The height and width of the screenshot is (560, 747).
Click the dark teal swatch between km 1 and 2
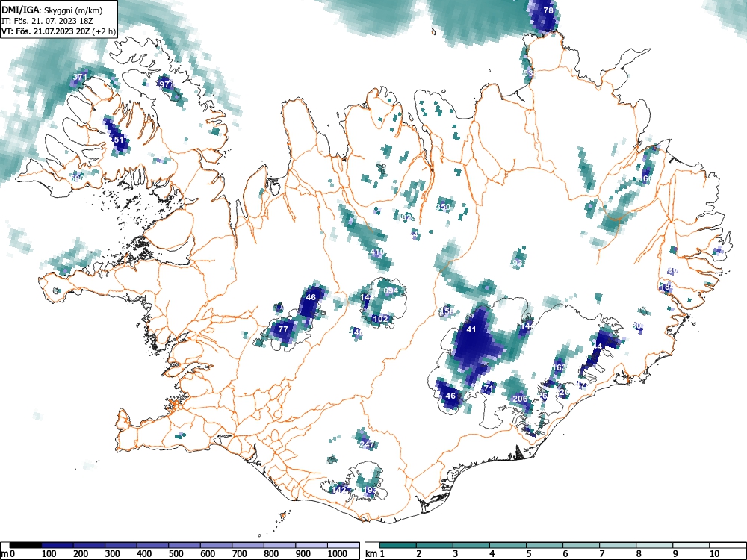[398, 545]
